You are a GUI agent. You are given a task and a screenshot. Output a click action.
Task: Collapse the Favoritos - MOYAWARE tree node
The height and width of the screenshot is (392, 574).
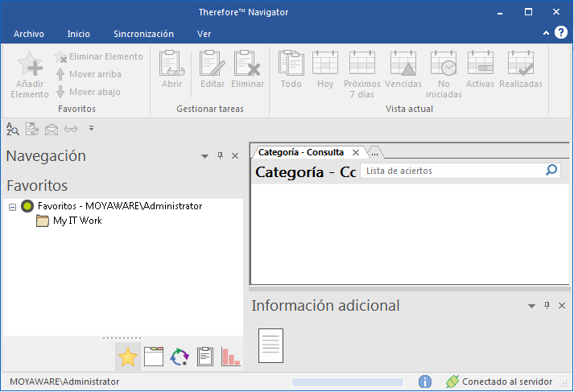[12, 207]
